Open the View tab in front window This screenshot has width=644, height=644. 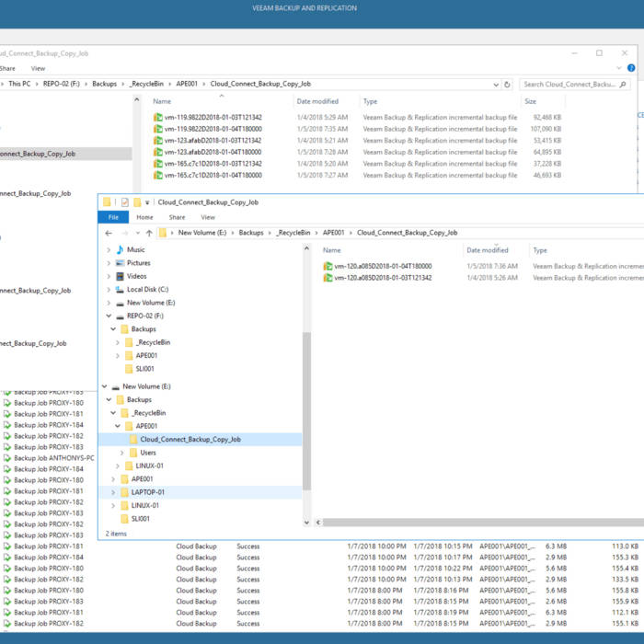coord(208,217)
